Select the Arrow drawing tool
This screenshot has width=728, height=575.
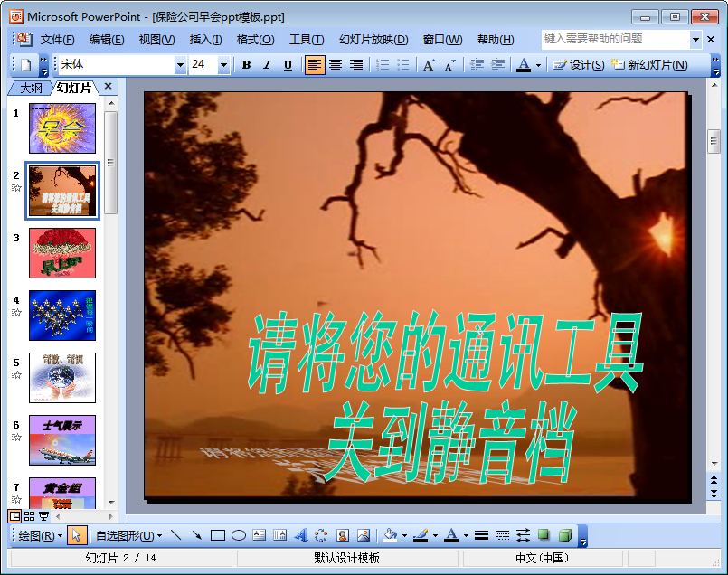(197, 535)
